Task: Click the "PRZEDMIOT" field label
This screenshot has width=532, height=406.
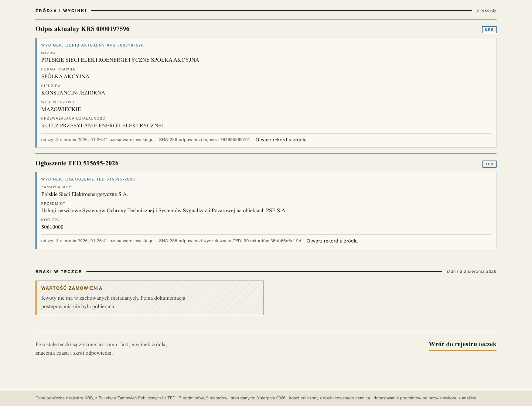Action: [x=53, y=204]
